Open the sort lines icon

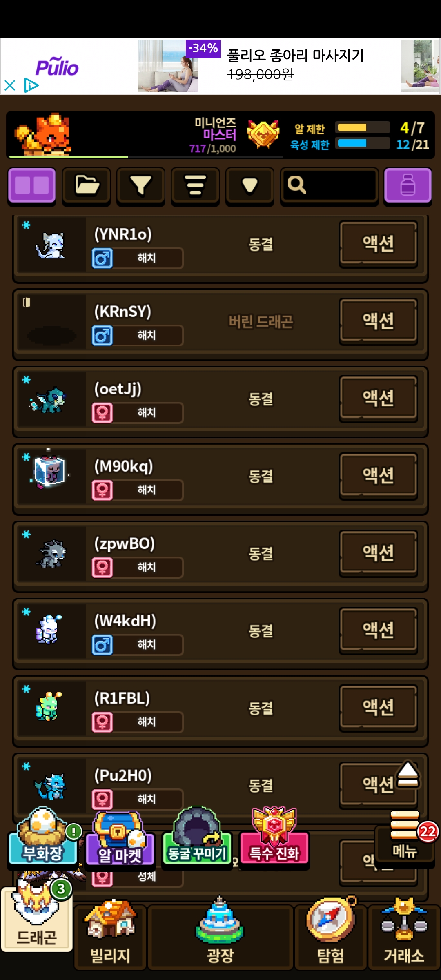(x=195, y=185)
